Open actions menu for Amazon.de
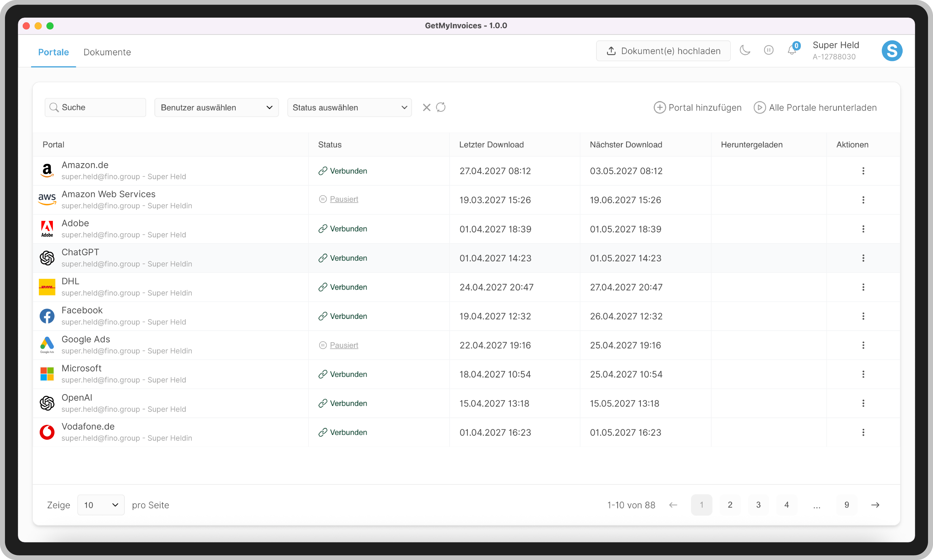Image resolution: width=933 pixels, height=560 pixels. tap(863, 171)
